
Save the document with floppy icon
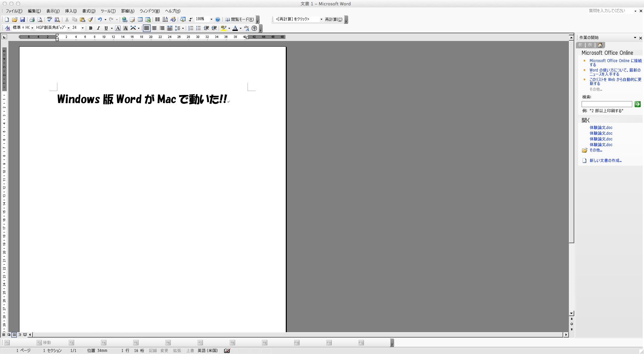coord(22,19)
